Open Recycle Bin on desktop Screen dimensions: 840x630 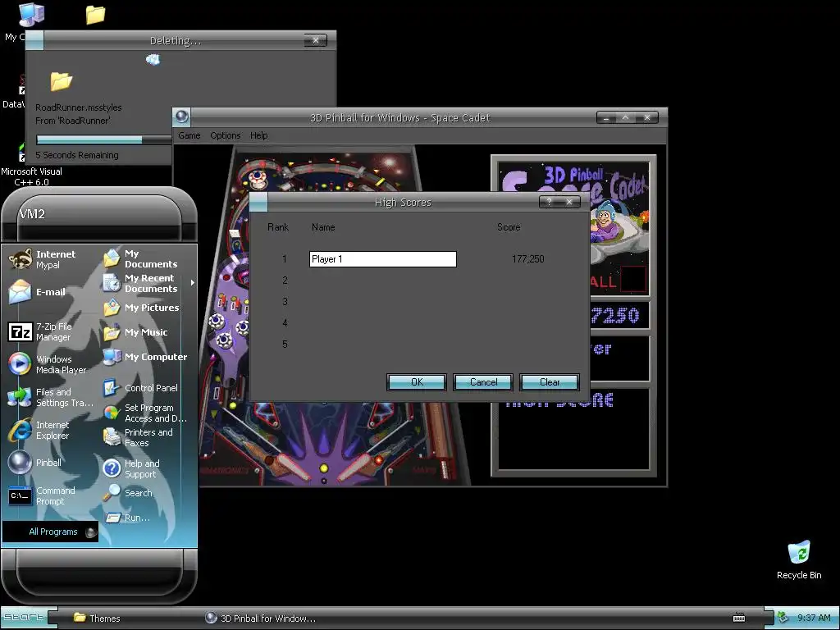[x=799, y=559]
